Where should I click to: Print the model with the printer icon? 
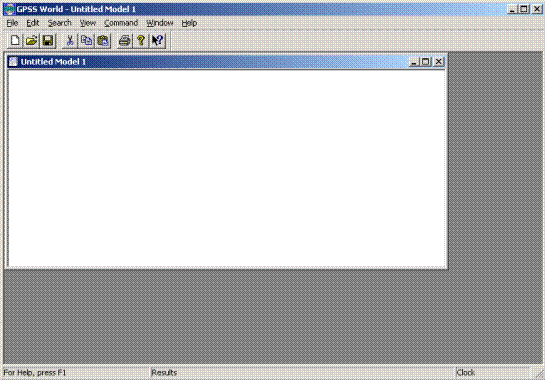coord(124,41)
